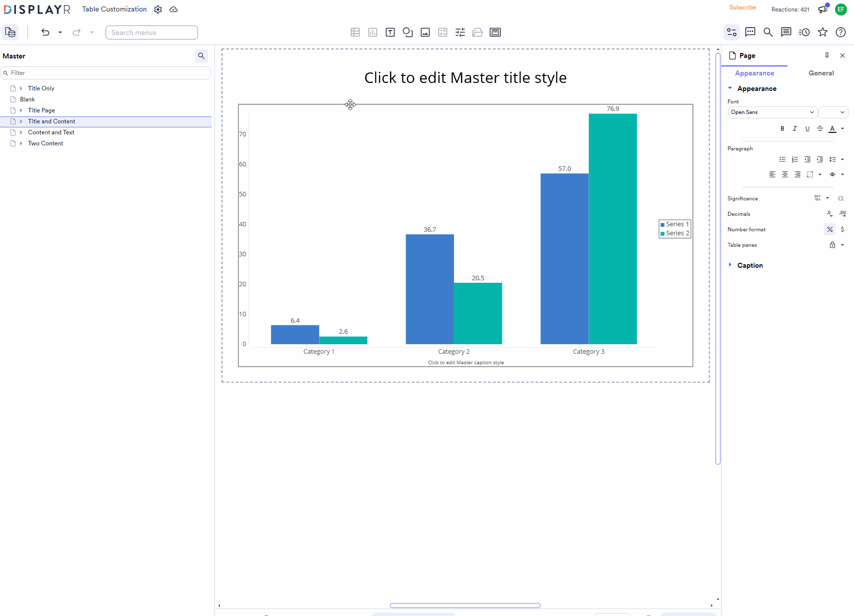Screen dimensions: 854x616
Task: Click the insert text box icon
Action: [x=390, y=32]
